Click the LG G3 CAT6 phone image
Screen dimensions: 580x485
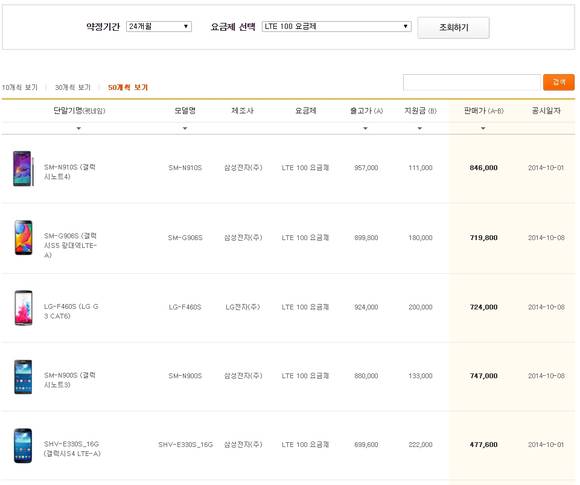coord(23,308)
